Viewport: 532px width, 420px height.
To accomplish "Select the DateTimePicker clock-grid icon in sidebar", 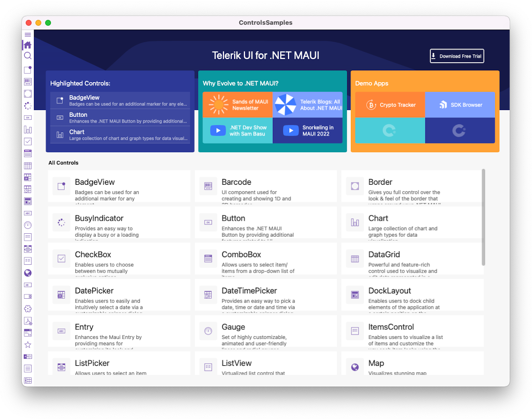I will coord(28,189).
